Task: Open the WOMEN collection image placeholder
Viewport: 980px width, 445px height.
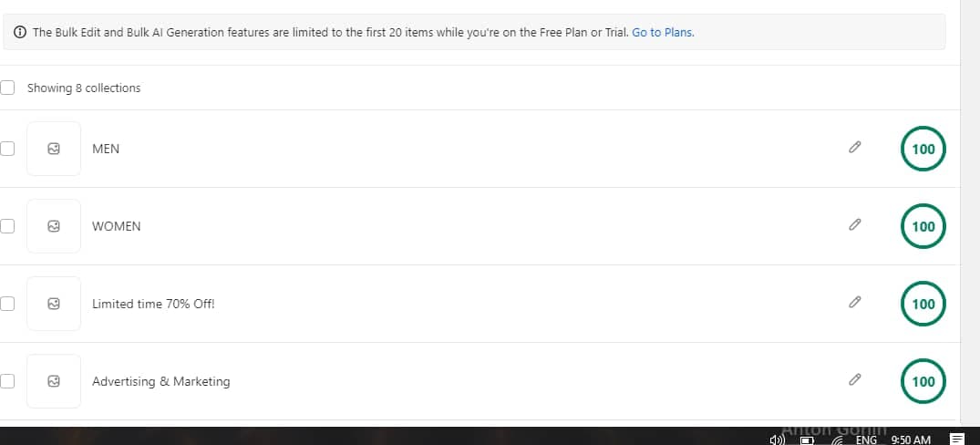Action: click(x=54, y=226)
